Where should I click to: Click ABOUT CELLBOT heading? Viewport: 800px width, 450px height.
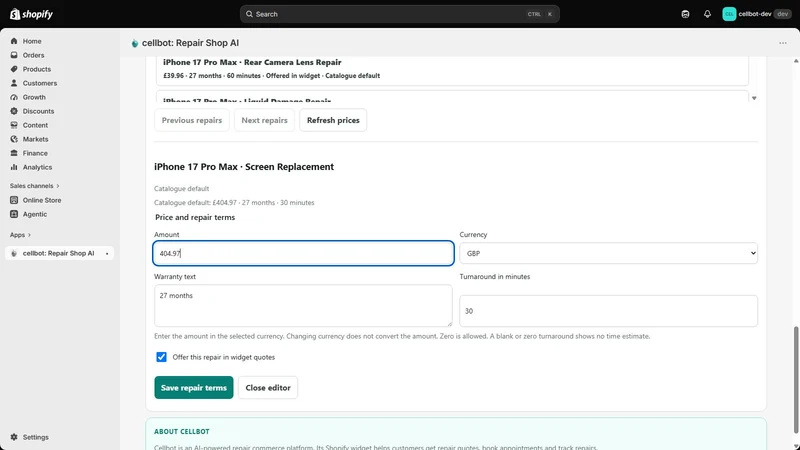tap(182, 431)
